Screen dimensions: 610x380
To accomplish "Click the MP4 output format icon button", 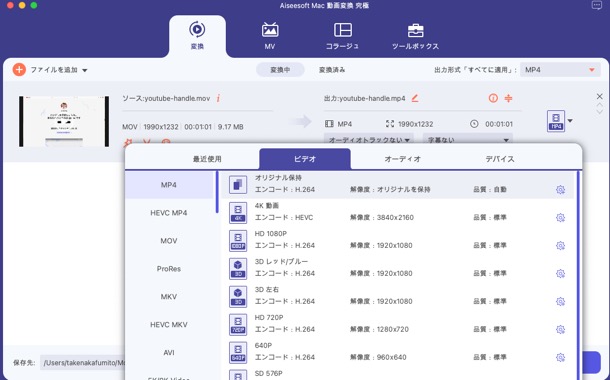I will (556, 121).
